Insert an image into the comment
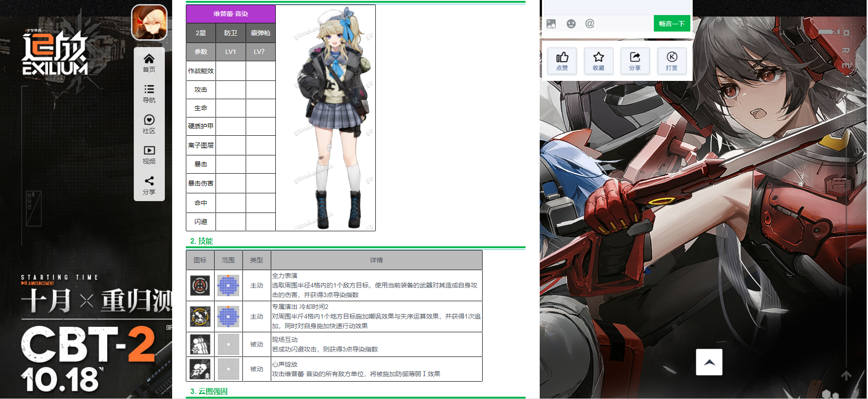The image size is (868, 399). click(x=551, y=24)
